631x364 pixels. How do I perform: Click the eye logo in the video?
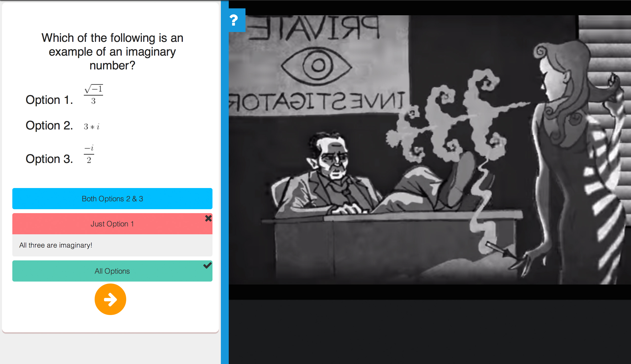coord(317,66)
